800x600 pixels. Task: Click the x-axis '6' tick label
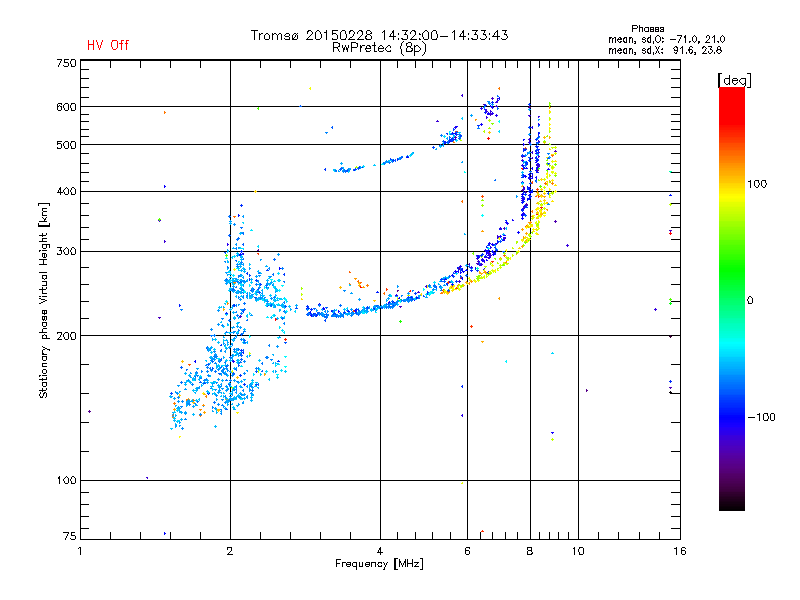click(x=467, y=551)
